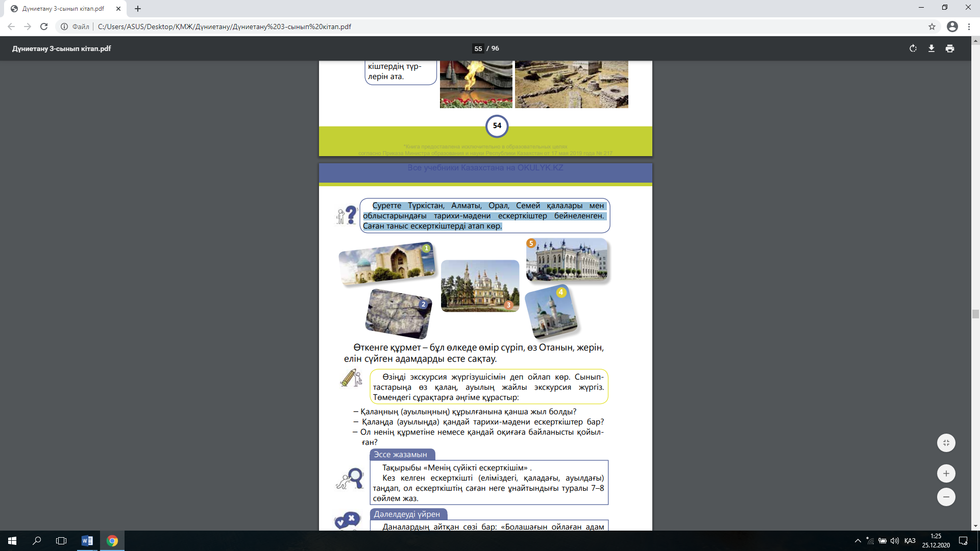Screen dimensions: 980x551
Task: Open a new browser tab
Action: coord(138,9)
